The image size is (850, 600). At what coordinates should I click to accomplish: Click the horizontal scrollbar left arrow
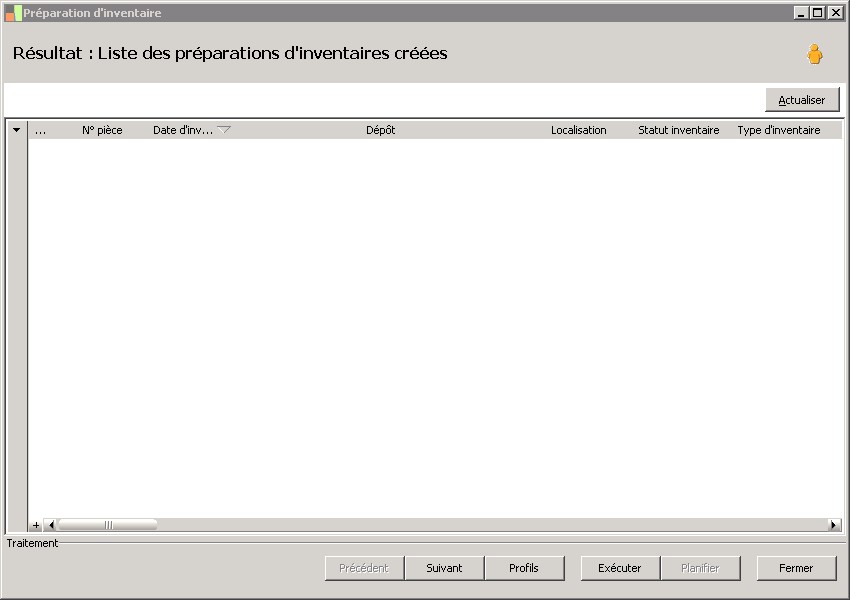51,525
